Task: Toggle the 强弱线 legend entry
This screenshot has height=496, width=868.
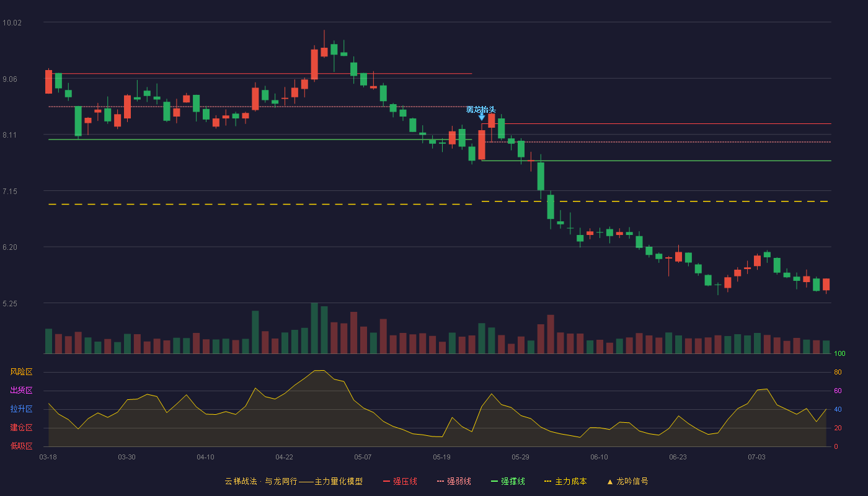Action: (x=454, y=481)
